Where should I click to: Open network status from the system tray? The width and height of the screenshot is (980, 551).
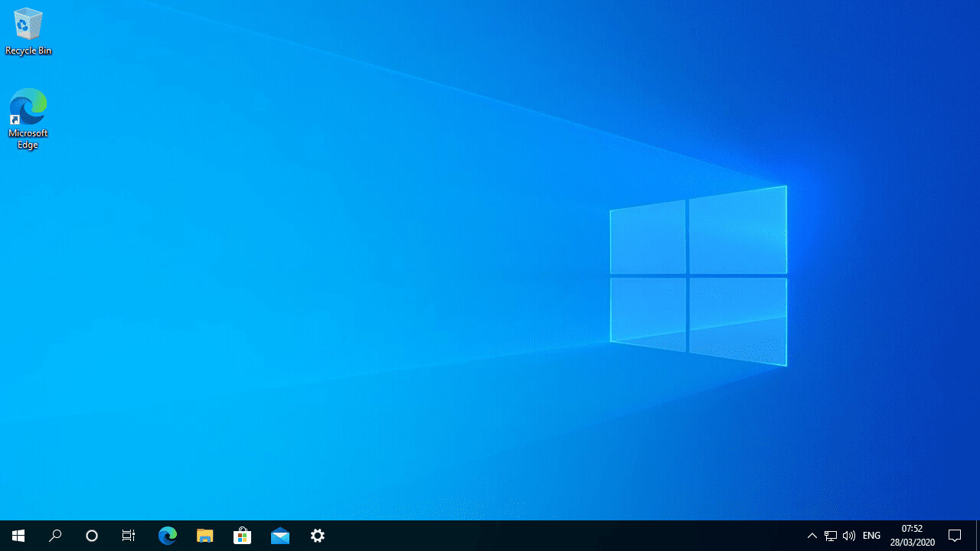(x=830, y=535)
